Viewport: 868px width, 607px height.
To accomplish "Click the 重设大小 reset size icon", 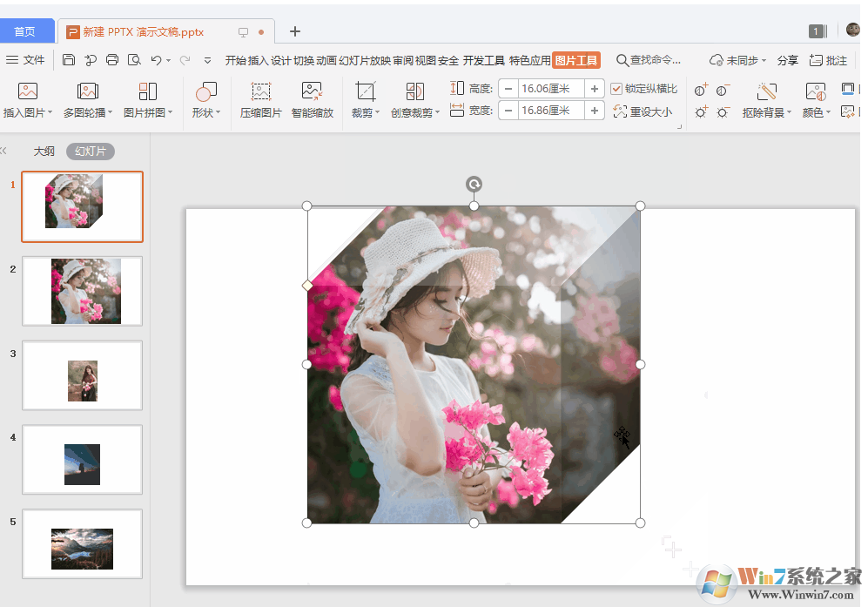I will (643, 111).
